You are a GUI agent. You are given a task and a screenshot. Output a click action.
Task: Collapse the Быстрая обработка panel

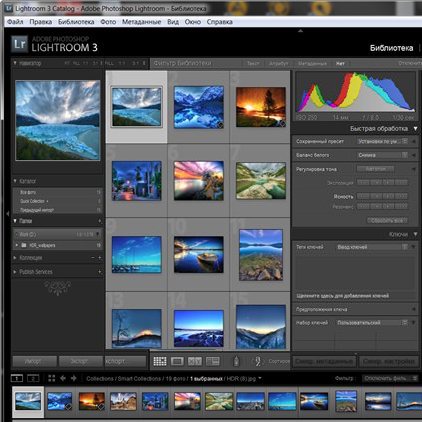point(415,128)
